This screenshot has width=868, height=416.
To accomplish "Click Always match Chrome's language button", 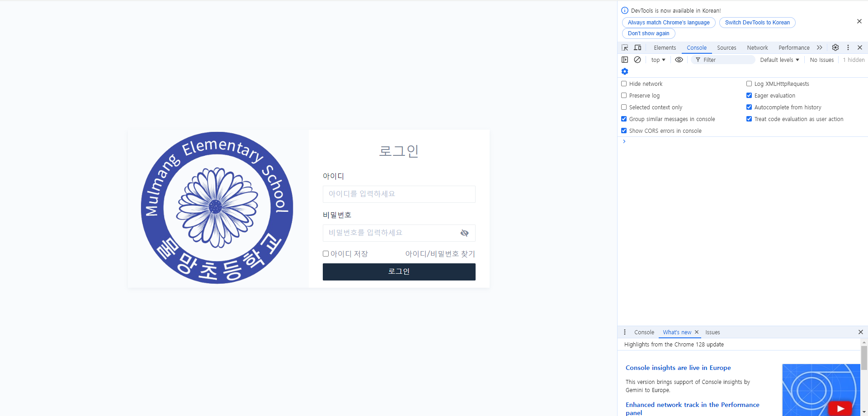I will coord(669,23).
